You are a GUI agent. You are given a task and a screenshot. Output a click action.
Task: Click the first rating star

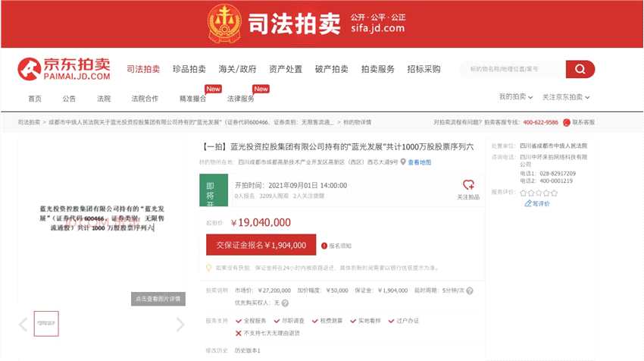524,193
